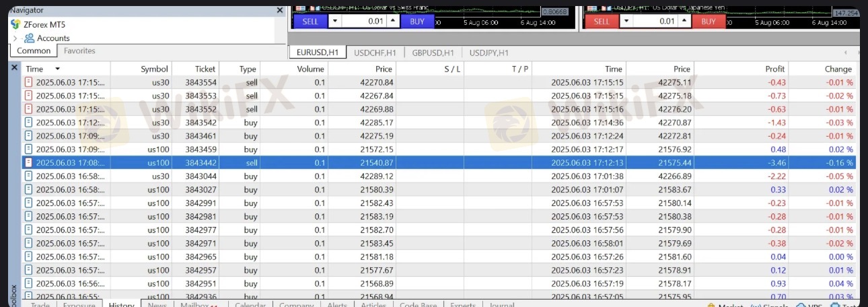Close the Toolbox panel with X
The height and width of the screenshot is (307, 868).
[x=14, y=68]
